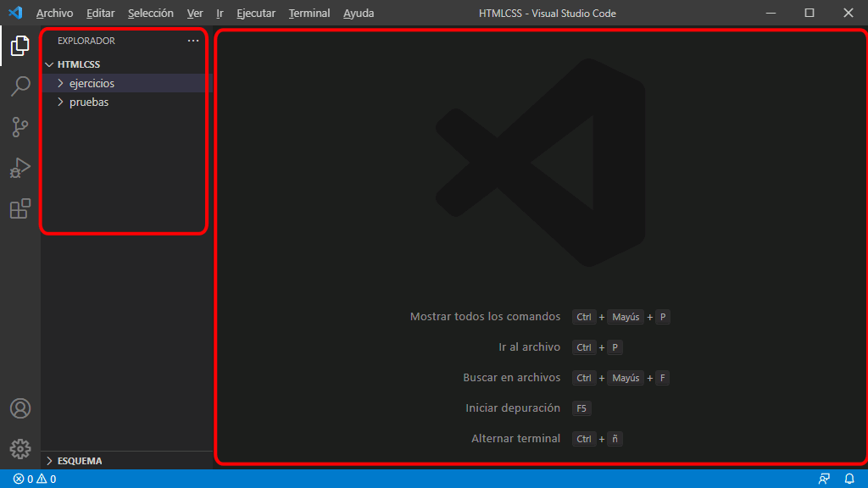Viewport: 868px width, 488px height.
Task: Open the Editar menu
Action: (x=101, y=13)
